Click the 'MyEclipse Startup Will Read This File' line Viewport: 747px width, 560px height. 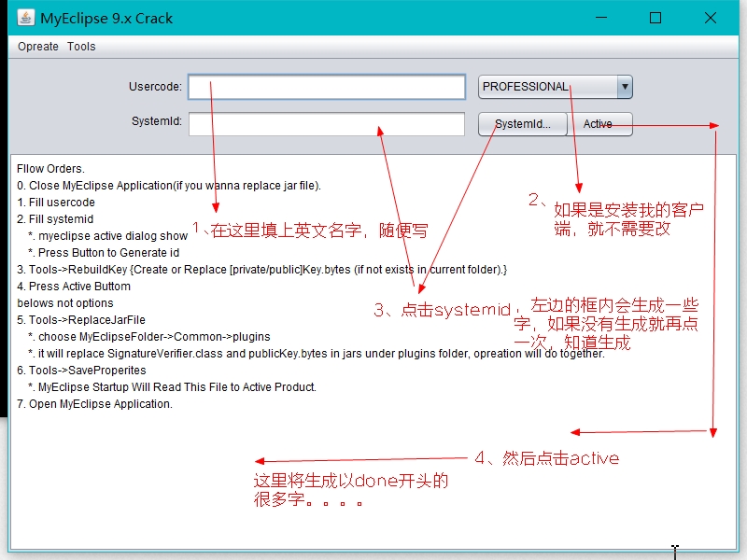[172, 387]
